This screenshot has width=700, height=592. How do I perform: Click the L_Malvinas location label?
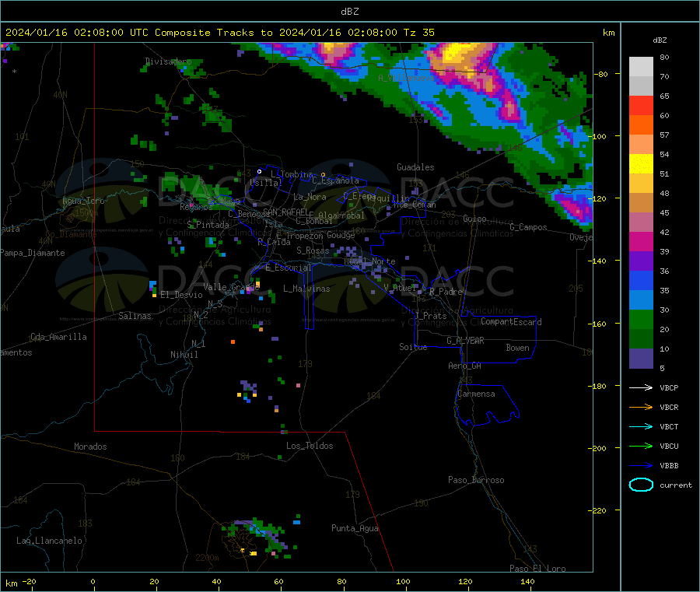point(306,289)
